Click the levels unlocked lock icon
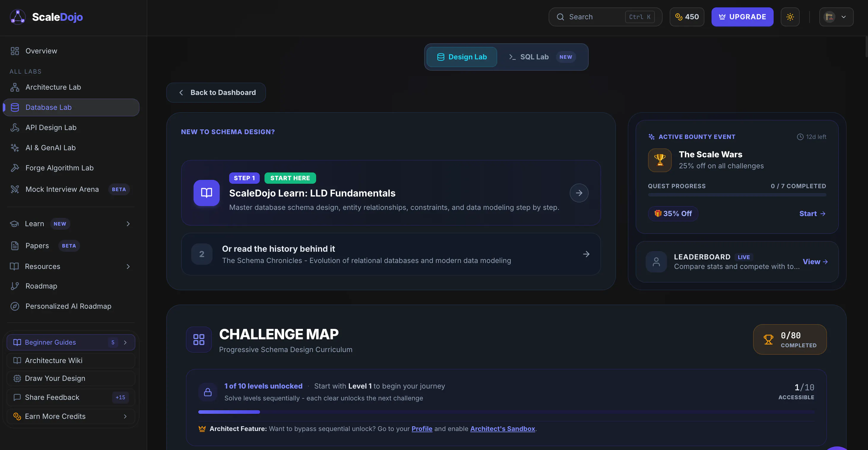 [x=208, y=392]
